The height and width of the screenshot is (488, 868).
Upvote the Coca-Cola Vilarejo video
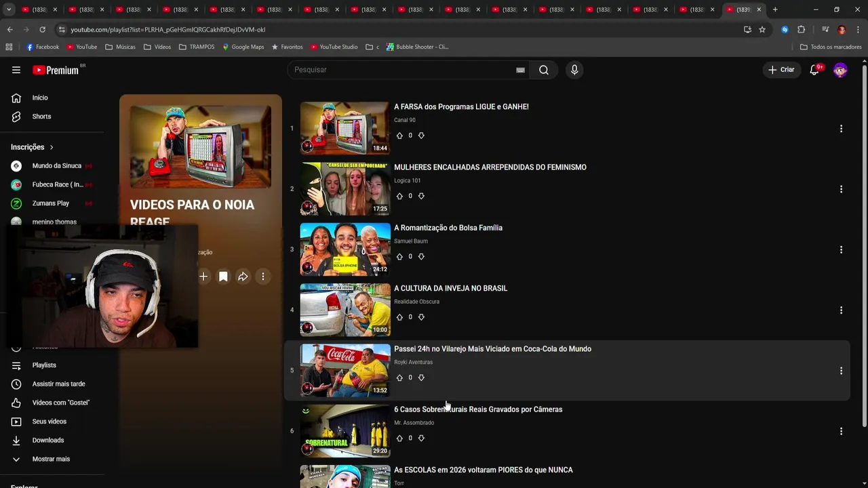(x=399, y=378)
